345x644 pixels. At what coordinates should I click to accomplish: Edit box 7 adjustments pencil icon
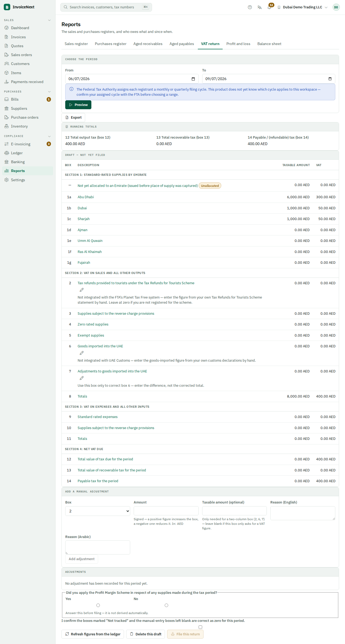click(x=82, y=378)
